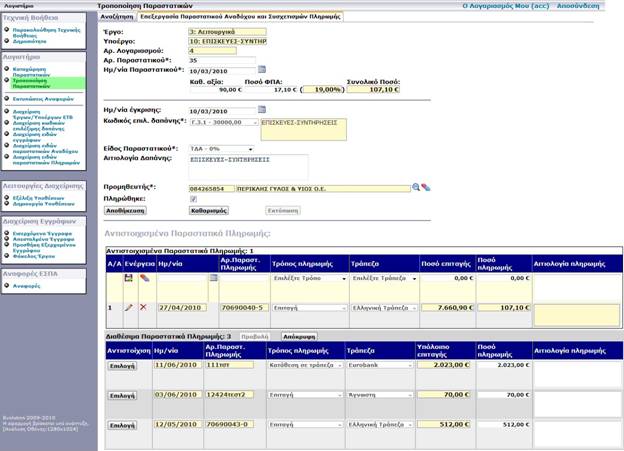Click the red delete X in row 1
The image size is (624, 451).
[x=144, y=308]
